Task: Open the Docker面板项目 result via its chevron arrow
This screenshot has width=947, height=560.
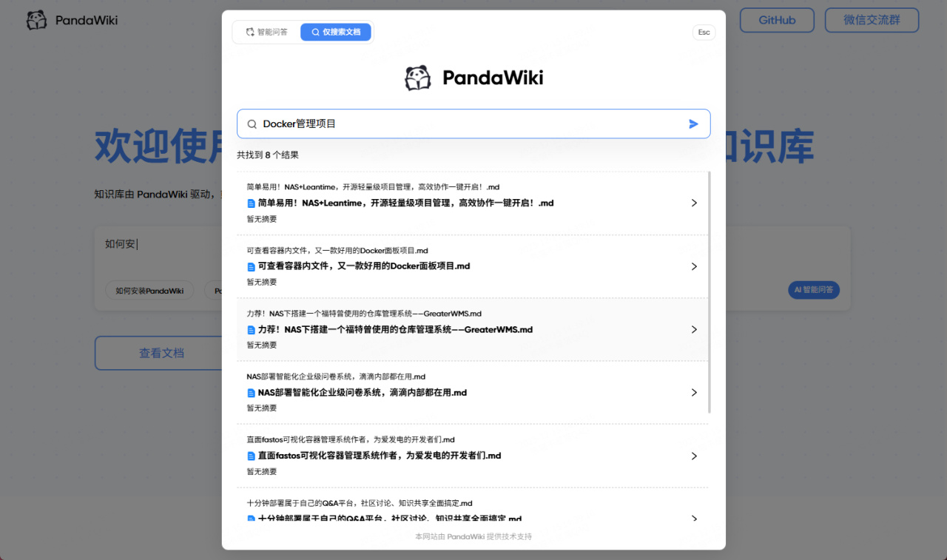Action: coord(694,266)
